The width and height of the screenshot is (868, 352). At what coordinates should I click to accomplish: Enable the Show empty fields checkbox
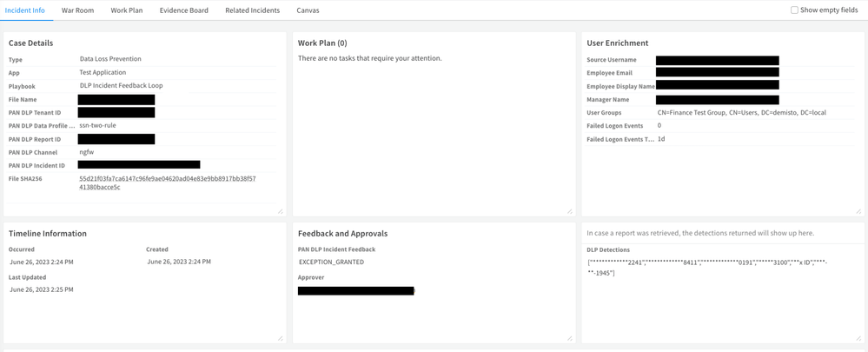(794, 10)
